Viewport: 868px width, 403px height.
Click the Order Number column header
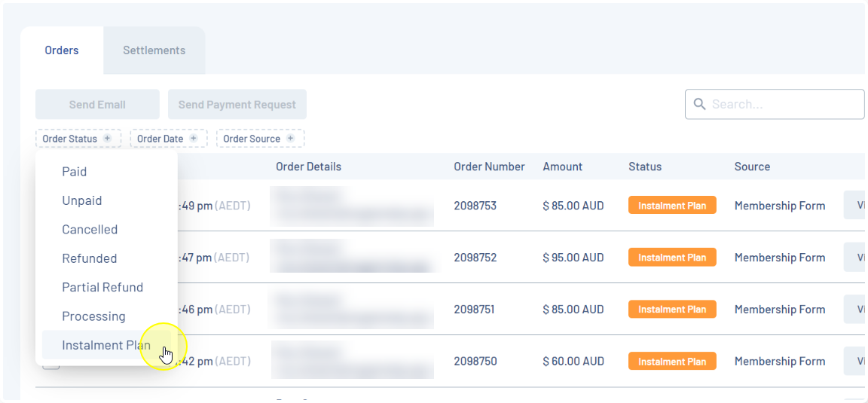[489, 166]
